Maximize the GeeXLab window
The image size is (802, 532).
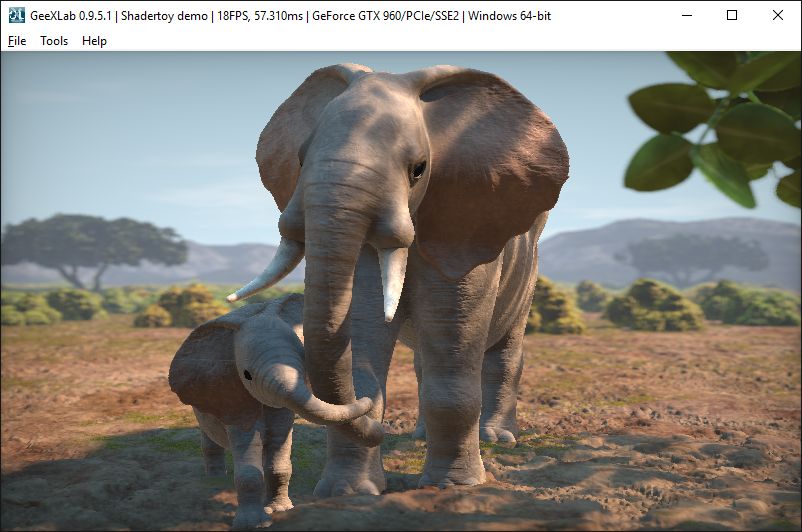732,15
